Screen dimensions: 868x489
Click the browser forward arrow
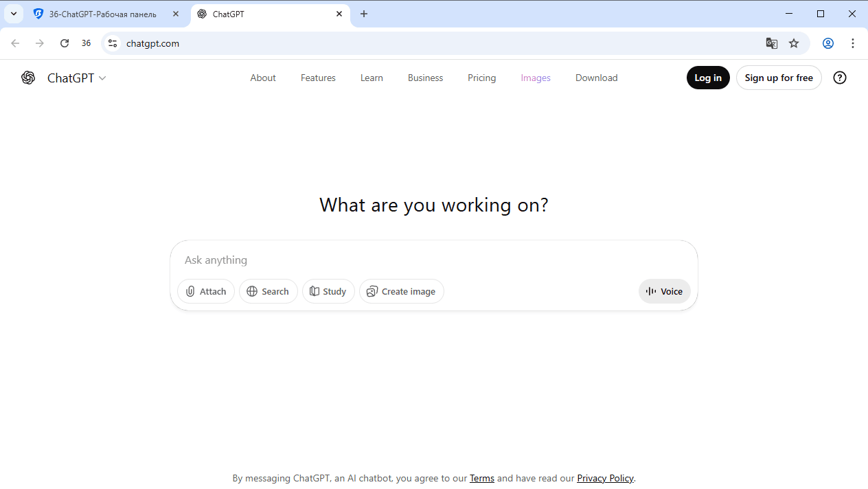(x=40, y=43)
